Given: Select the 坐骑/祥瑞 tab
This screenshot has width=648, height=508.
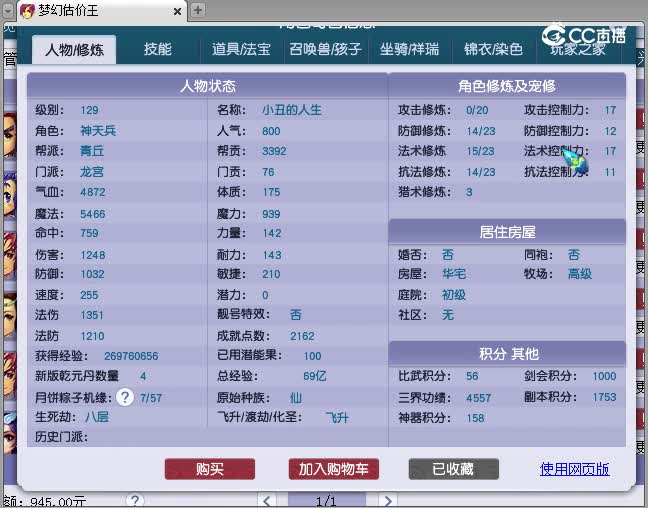Looking at the screenshot, I should coord(409,49).
